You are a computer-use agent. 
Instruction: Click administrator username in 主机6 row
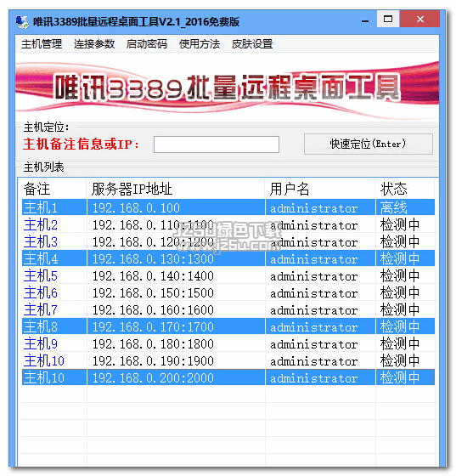point(314,293)
